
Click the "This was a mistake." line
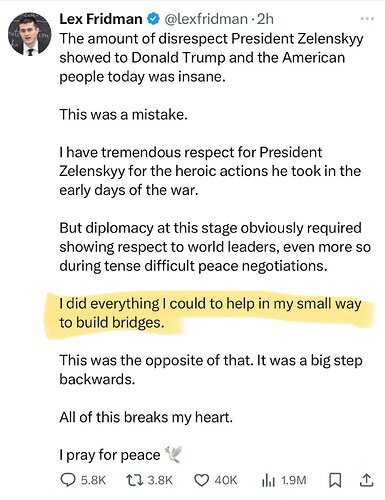(x=123, y=115)
